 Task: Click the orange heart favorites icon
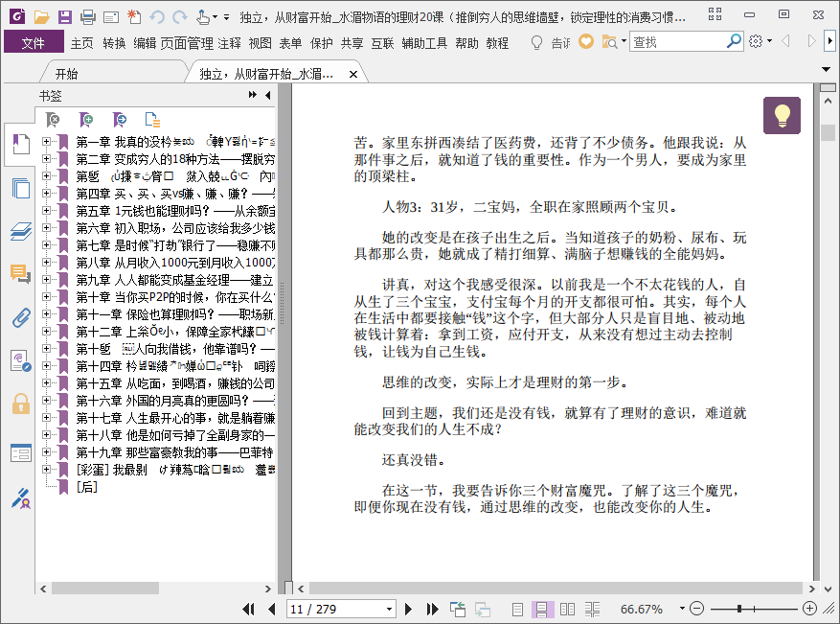(x=586, y=41)
